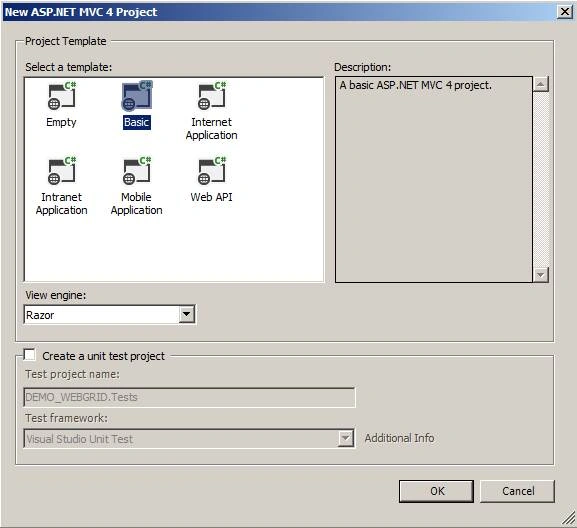The width and height of the screenshot is (577, 528).
Task: Click the Cancel button
Action: tap(518, 491)
